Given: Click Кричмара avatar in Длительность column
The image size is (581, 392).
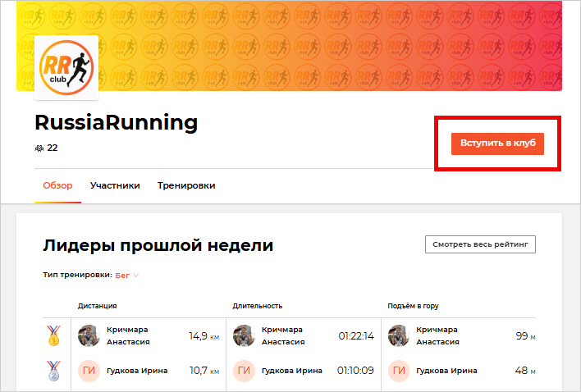Looking at the screenshot, I should click(243, 335).
